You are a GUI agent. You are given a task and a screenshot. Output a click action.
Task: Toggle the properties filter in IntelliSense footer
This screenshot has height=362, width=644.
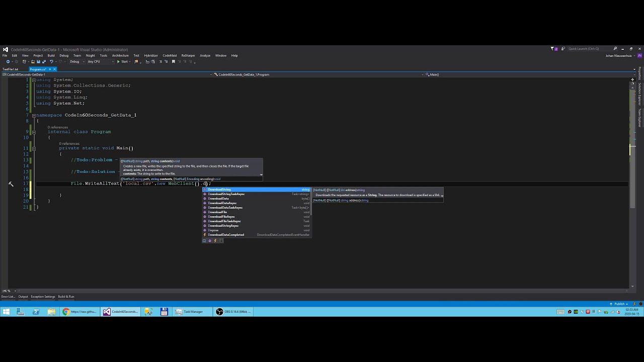pyautogui.click(x=204, y=240)
